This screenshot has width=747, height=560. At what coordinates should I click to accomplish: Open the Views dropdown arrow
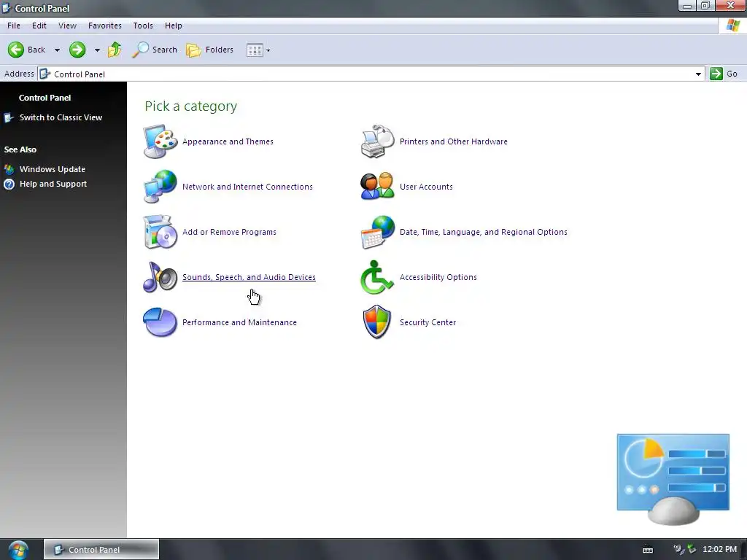tap(268, 50)
